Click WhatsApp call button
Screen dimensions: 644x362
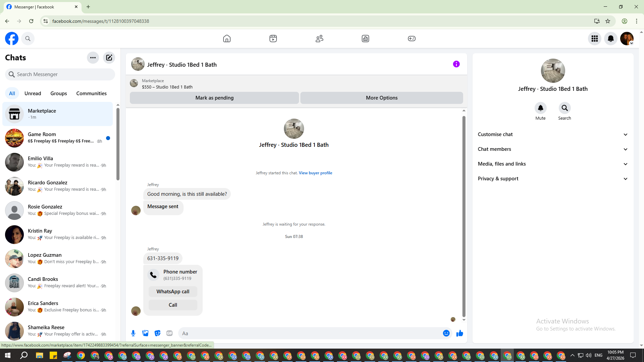click(173, 292)
